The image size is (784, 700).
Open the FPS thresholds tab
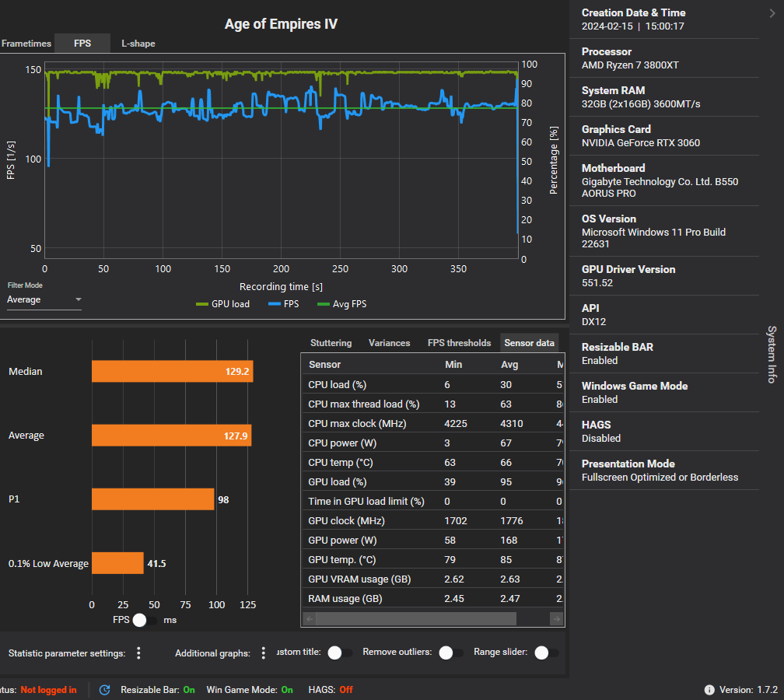point(459,343)
